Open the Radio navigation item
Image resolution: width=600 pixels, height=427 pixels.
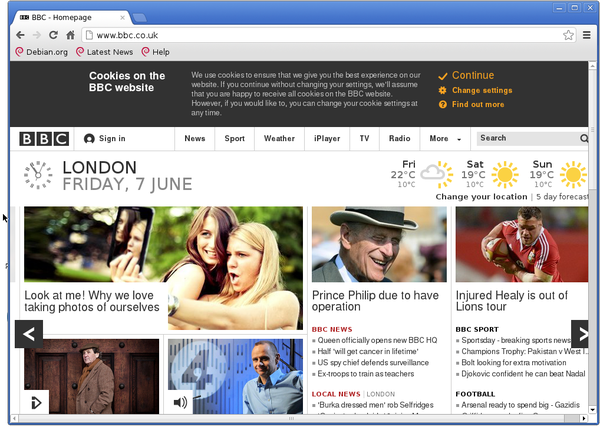tap(399, 139)
